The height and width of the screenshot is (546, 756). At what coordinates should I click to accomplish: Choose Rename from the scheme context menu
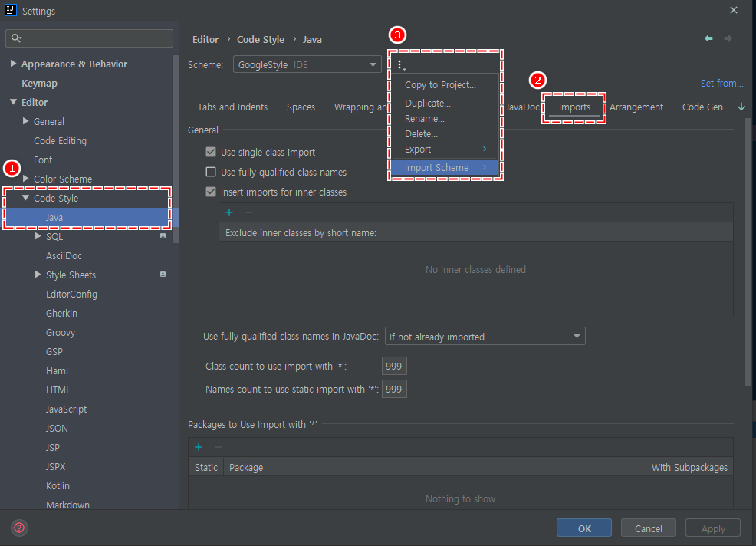(x=425, y=118)
